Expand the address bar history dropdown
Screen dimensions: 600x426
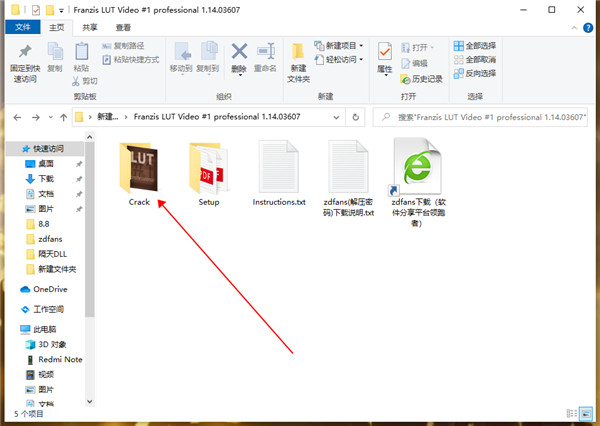tap(336, 117)
